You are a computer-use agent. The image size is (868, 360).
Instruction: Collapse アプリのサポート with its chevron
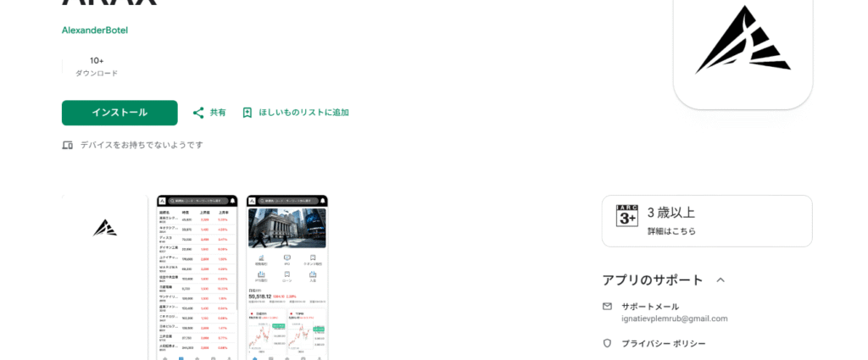coord(721,280)
